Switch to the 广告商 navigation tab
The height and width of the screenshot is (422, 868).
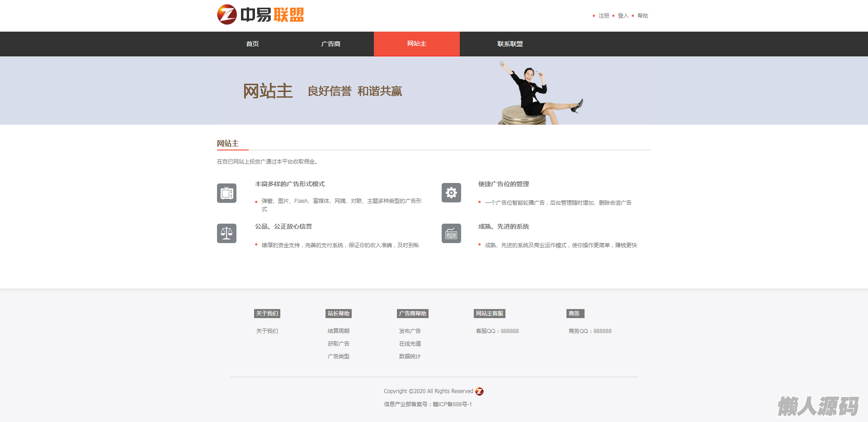(330, 44)
